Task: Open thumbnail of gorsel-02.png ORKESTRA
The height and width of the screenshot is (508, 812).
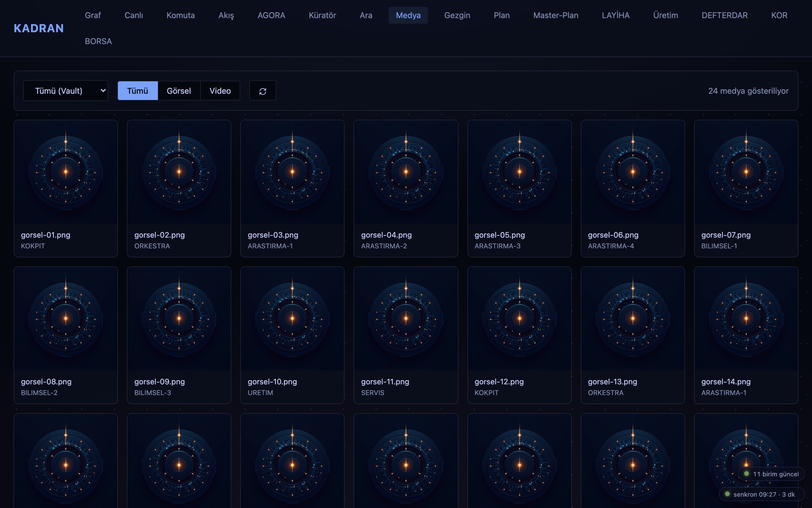Action: (x=179, y=172)
